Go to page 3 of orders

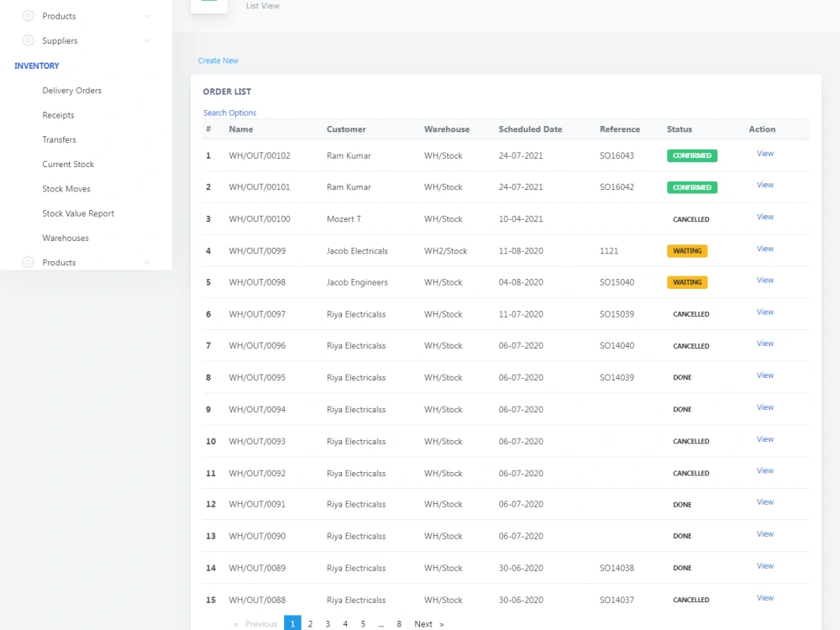[328, 624]
